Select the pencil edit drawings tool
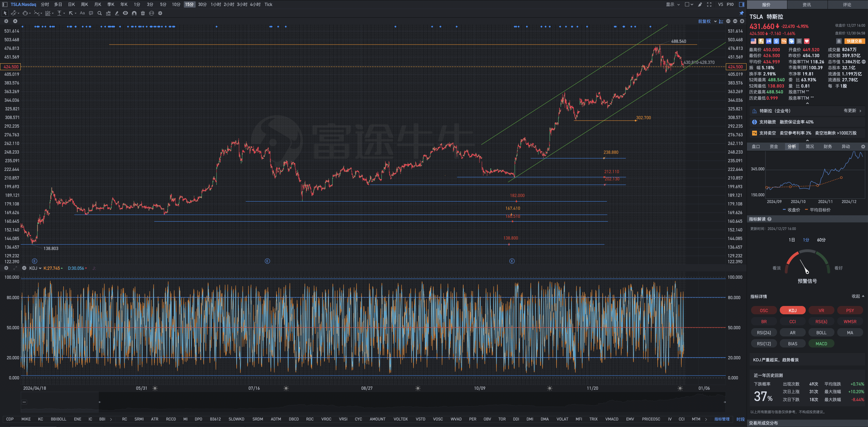868x427 pixels. point(117,13)
